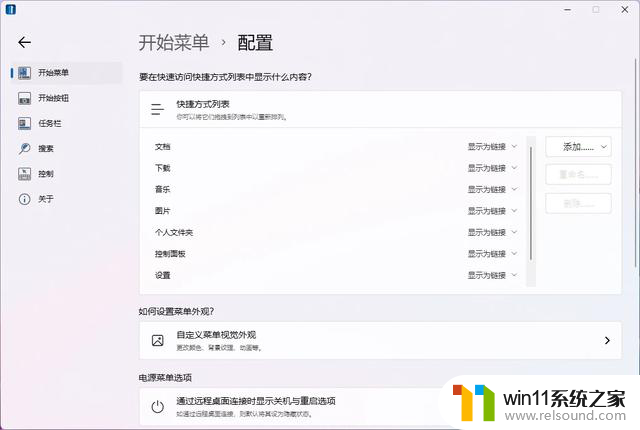Click the main page vertical scrollbar
Viewport: 640px width, 430px height.
click(636, 163)
